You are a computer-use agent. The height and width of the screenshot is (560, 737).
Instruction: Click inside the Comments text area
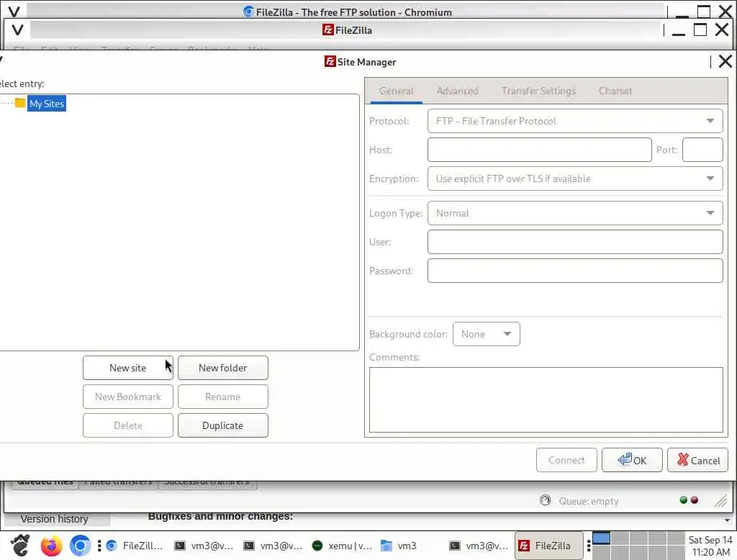pyautogui.click(x=546, y=399)
